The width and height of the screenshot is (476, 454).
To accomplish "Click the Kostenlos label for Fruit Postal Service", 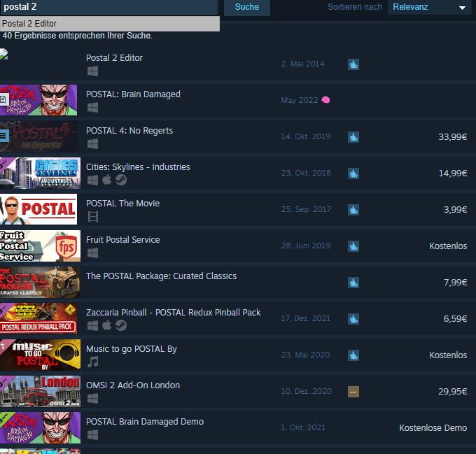I will click(x=448, y=246).
